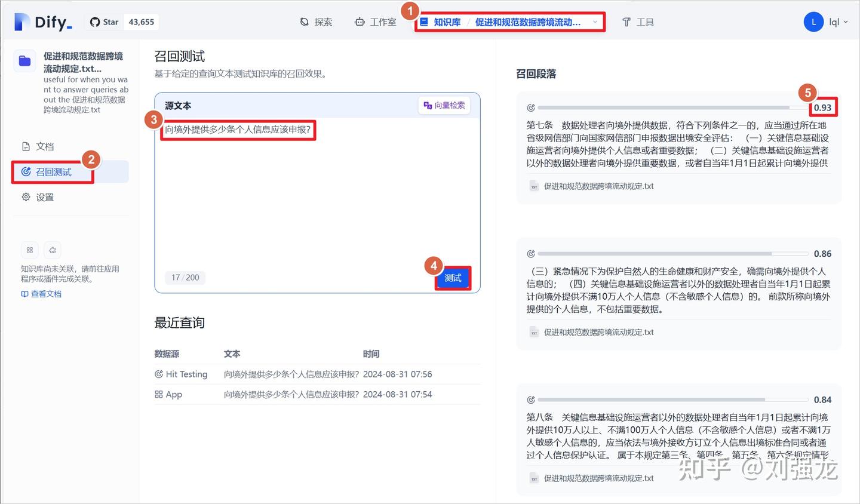
Task: Select the 工具 wrench icon in navigation
Action: click(626, 21)
